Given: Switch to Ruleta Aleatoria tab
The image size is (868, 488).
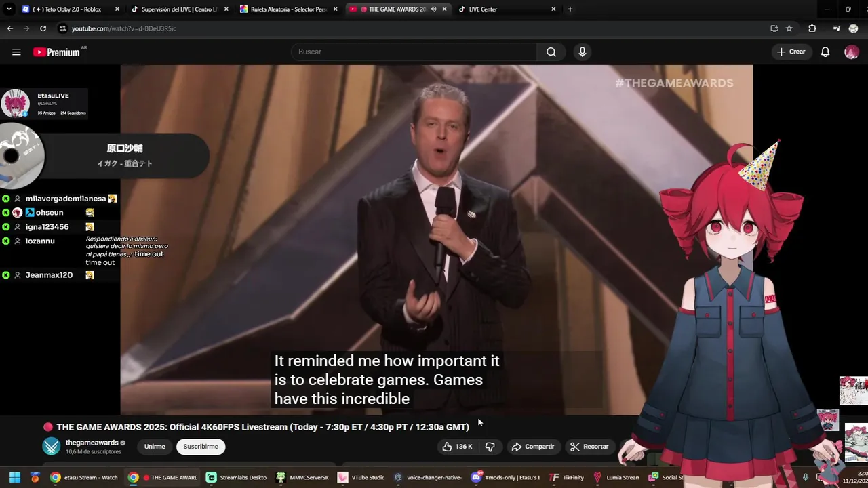Looking at the screenshot, I should [x=289, y=9].
